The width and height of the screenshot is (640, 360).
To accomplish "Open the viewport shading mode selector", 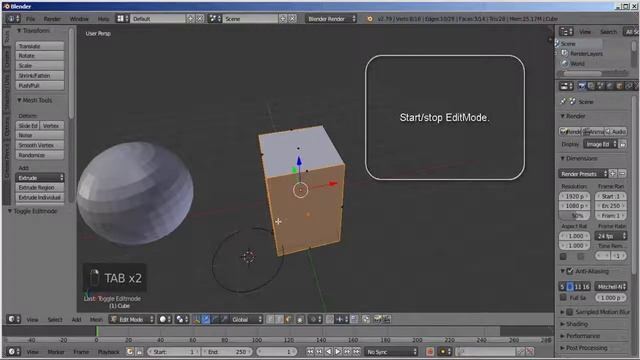I will coord(165,319).
